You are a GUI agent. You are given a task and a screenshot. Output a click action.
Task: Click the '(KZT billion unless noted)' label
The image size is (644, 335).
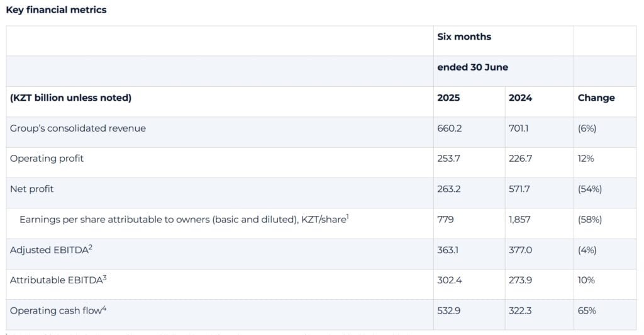[70, 98]
